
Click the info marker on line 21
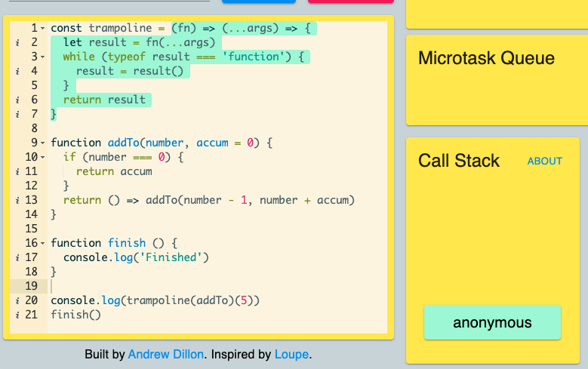17,315
